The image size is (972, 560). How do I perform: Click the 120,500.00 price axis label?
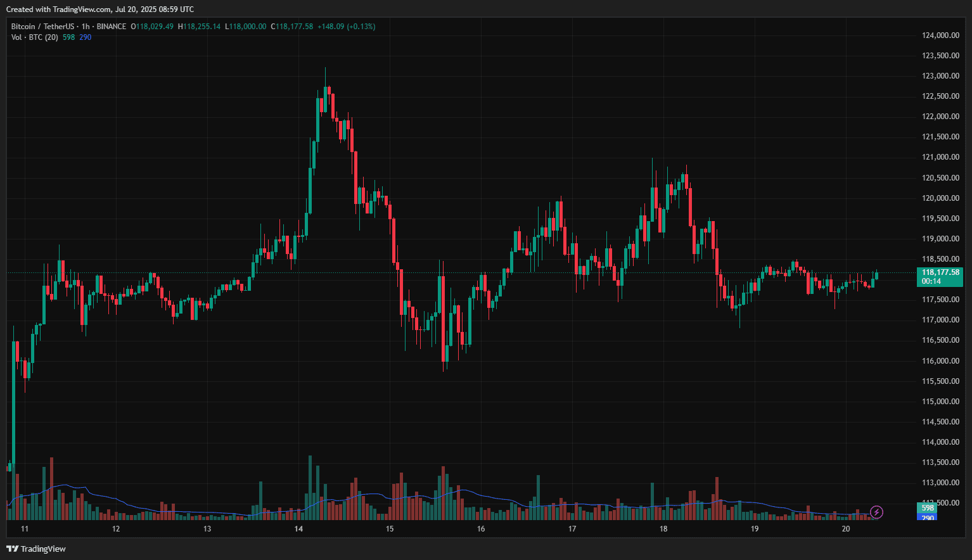coord(940,178)
